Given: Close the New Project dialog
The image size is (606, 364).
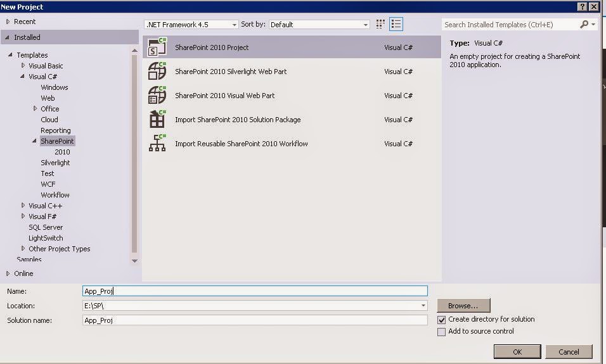Looking at the screenshot, I should click(x=594, y=6).
